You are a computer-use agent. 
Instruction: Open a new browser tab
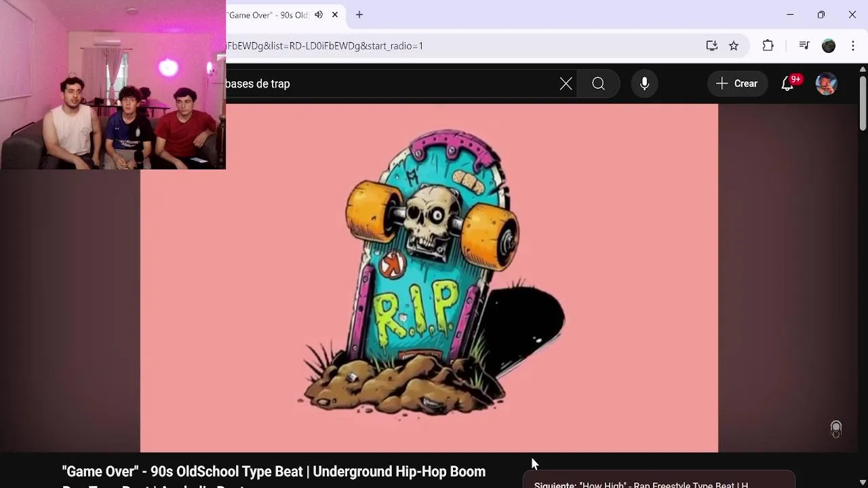[359, 15]
